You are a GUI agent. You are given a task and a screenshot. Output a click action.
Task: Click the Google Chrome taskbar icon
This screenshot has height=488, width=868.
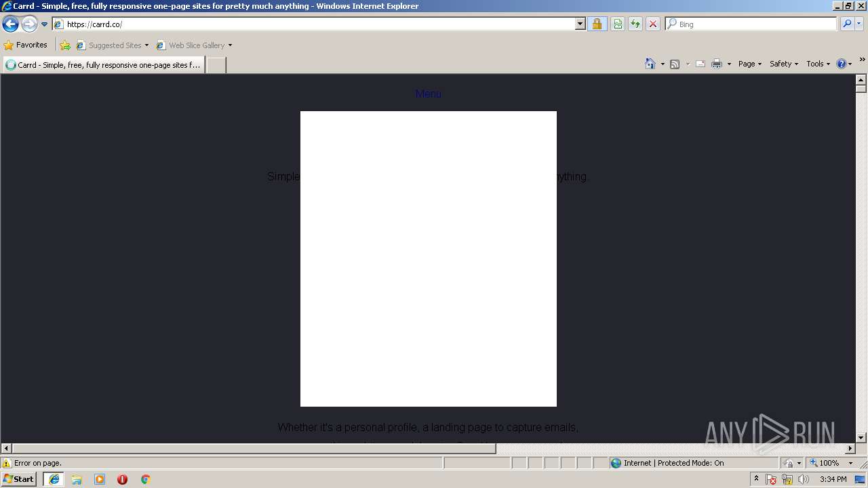click(145, 479)
